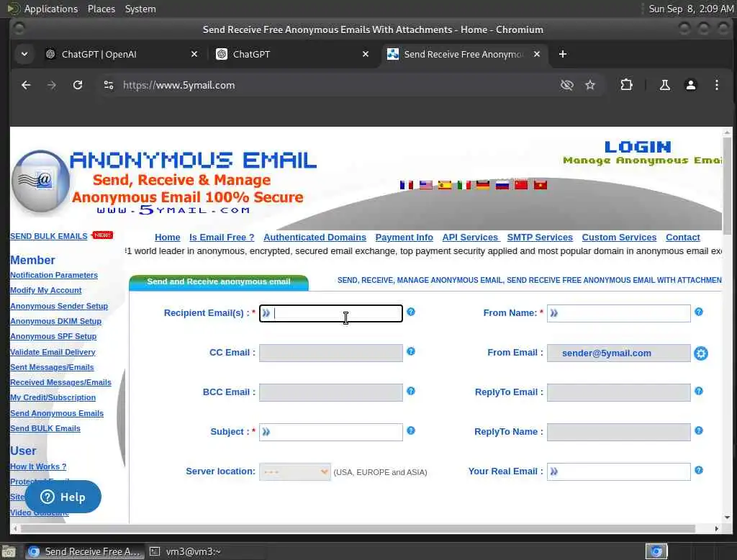Open the Is Email Free ? link
This screenshot has width=737, height=560.
pyautogui.click(x=222, y=238)
